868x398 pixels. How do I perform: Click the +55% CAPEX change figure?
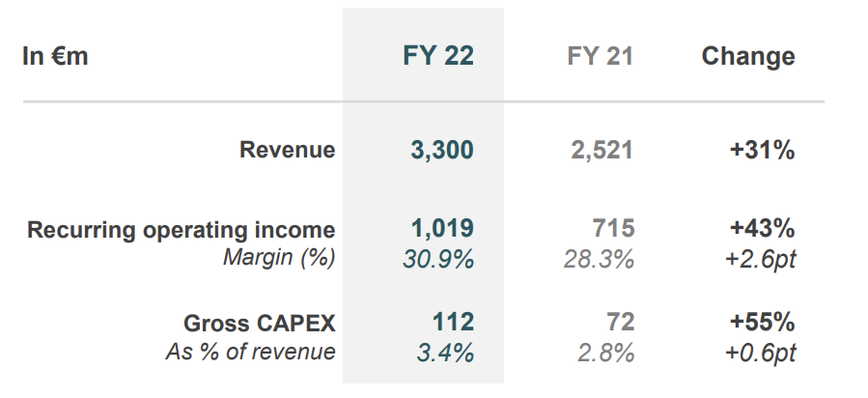763,324
